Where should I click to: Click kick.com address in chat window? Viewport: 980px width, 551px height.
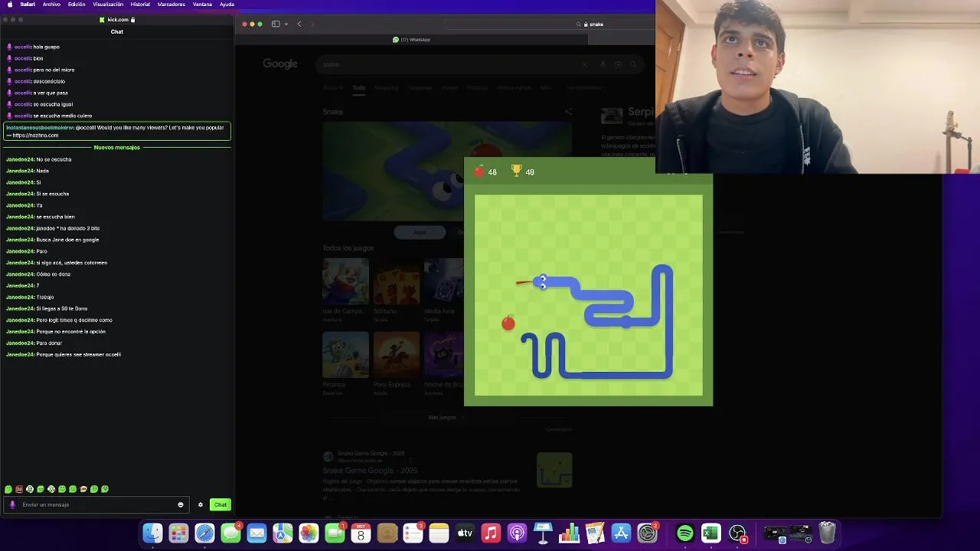(x=117, y=19)
